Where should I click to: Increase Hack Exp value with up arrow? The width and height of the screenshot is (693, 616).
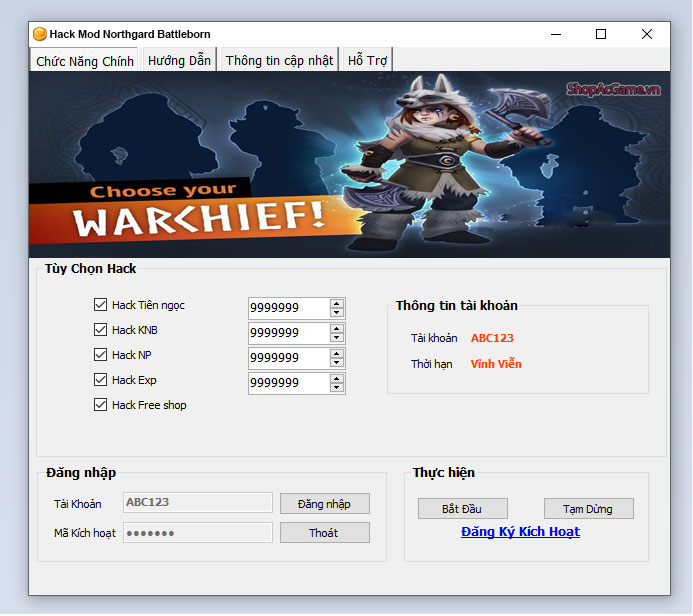click(x=337, y=379)
